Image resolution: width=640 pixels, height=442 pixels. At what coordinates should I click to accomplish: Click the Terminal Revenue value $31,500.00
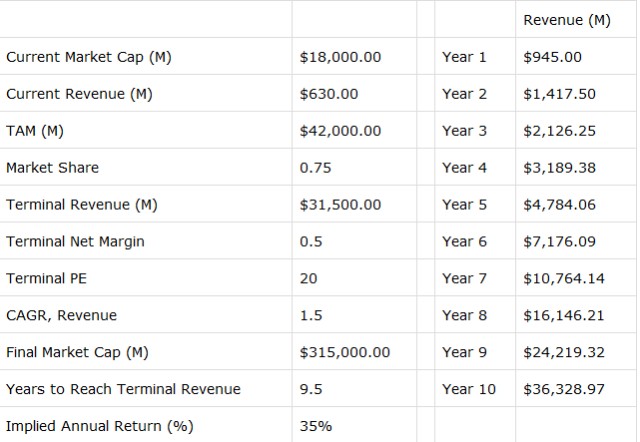point(340,205)
